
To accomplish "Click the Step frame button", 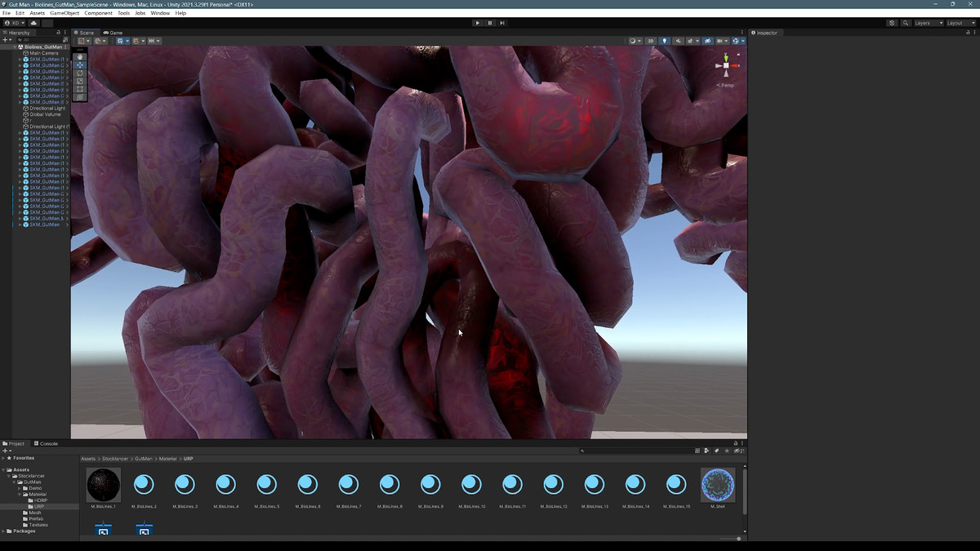I will coord(502,23).
